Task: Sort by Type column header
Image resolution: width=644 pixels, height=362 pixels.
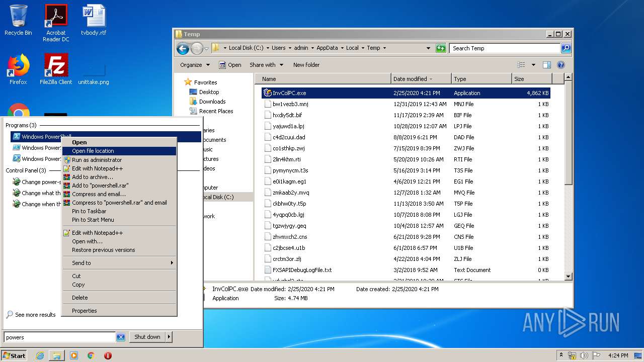Action: click(x=481, y=79)
